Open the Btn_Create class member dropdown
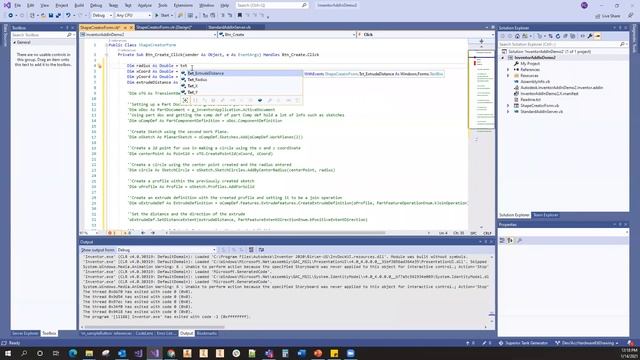The height and width of the screenshot is (360, 640). click(x=287, y=35)
